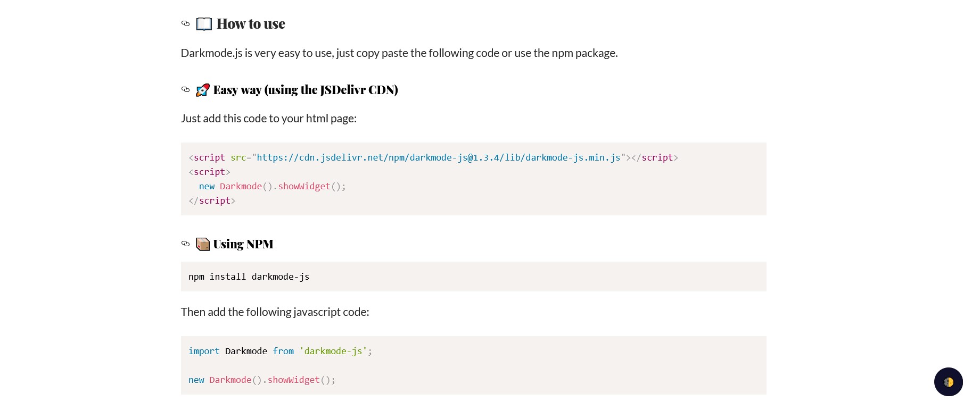Click the rocket emoji icon
The height and width of the screenshot is (410, 980).
[203, 90]
